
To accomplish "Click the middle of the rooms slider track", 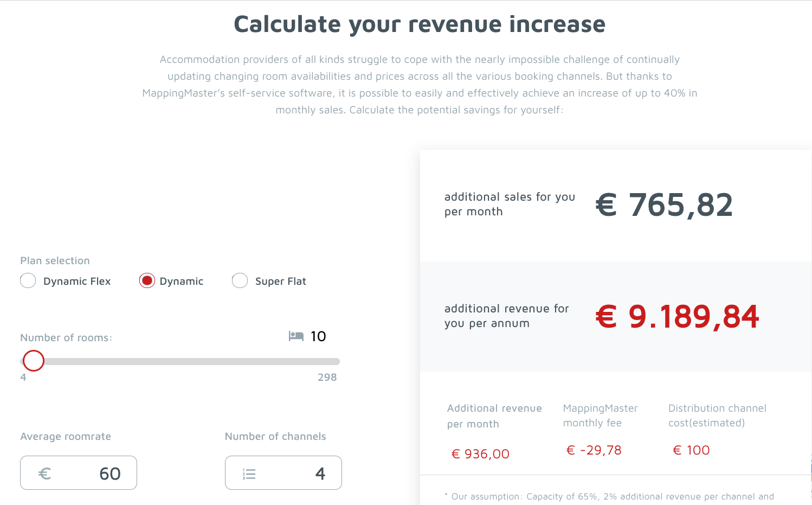I will tap(181, 361).
